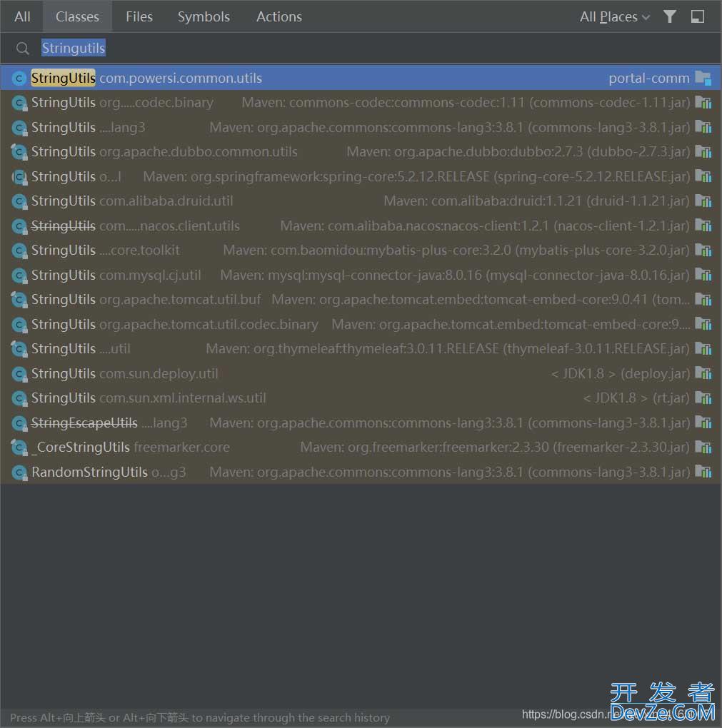Image resolution: width=722 pixels, height=728 pixels.
Task: Click library icon beside thymeleaf-3.0.11.RELEASE.jar
Action: (x=703, y=349)
